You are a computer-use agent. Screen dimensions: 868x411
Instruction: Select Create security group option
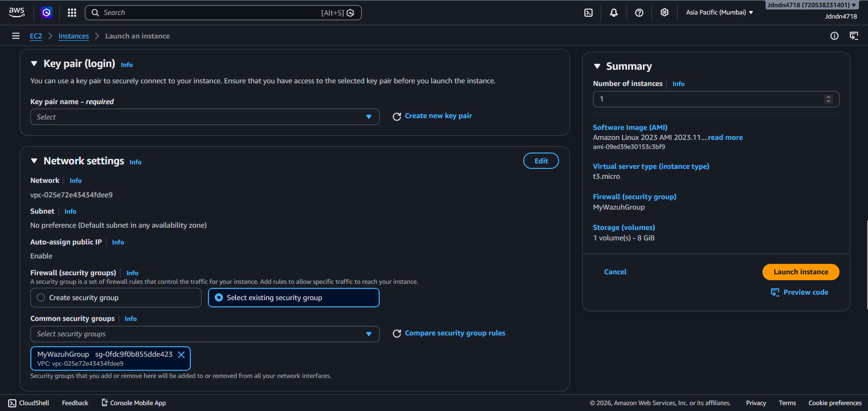click(x=116, y=298)
